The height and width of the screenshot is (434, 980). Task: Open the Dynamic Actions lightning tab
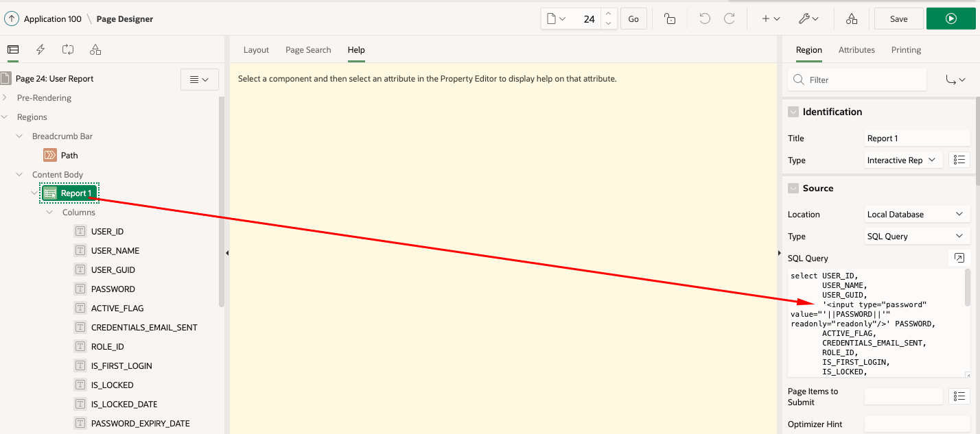(40, 49)
